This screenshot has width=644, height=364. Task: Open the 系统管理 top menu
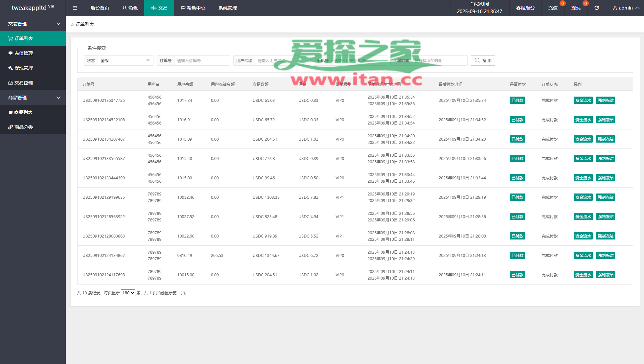pyautogui.click(x=227, y=8)
